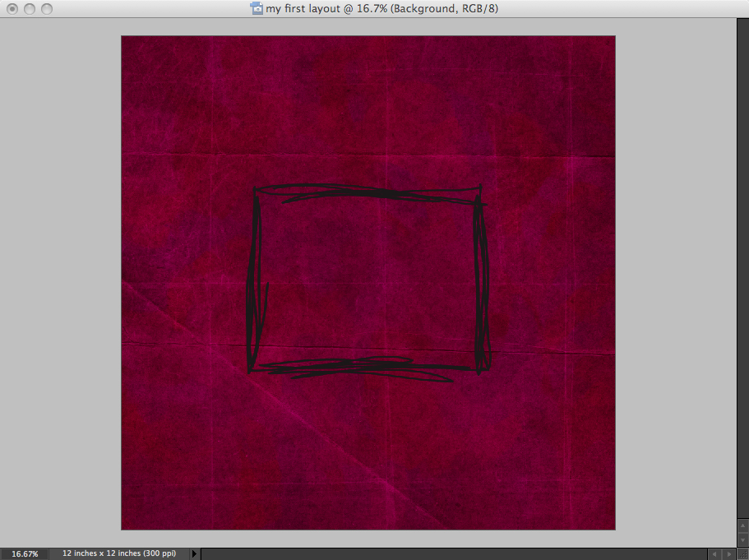Click the document proxy icon in title bar
This screenshot has height=560, width=749.
tap(257, 8)
